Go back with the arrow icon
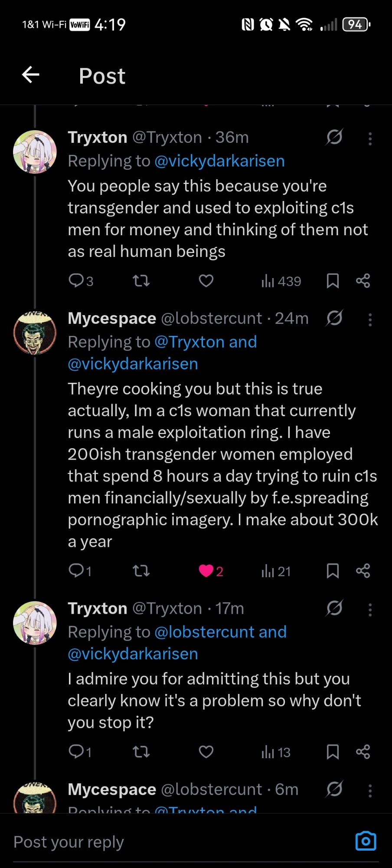The image size is (392, 868). [31, 75]
